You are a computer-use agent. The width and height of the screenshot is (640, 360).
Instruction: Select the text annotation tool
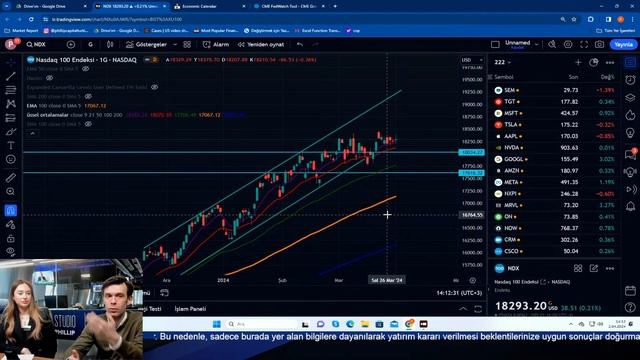pyautogui.click(x=11, y=145)
